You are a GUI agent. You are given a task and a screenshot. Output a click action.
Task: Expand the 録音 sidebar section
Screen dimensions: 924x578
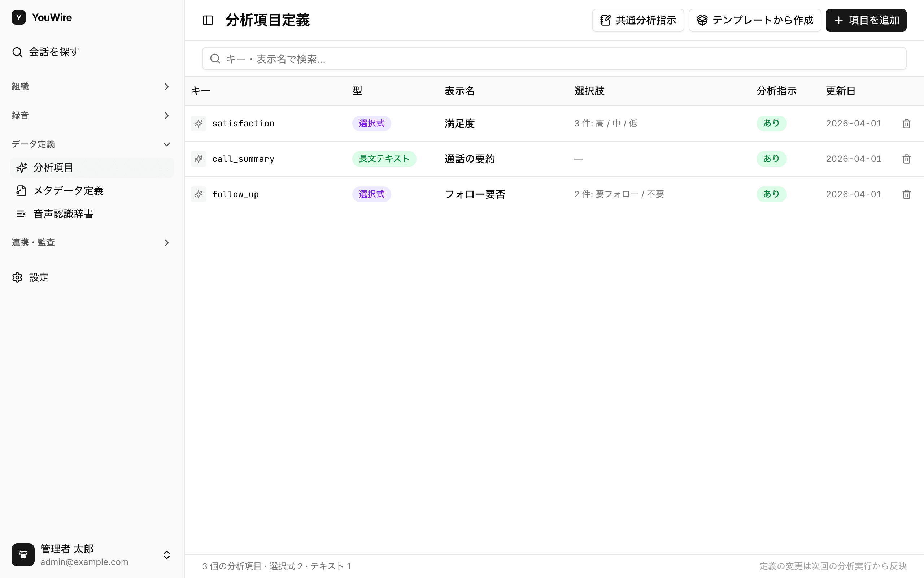coord(92,116)
